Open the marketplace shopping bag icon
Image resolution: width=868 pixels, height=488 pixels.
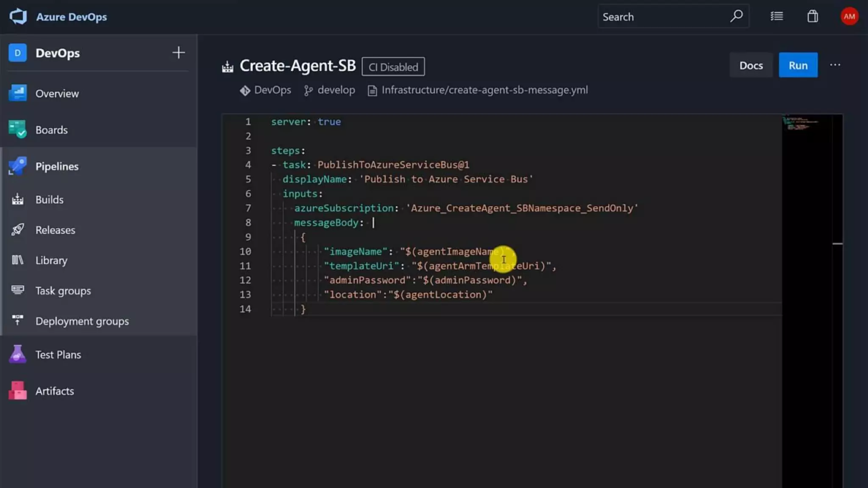812,17
